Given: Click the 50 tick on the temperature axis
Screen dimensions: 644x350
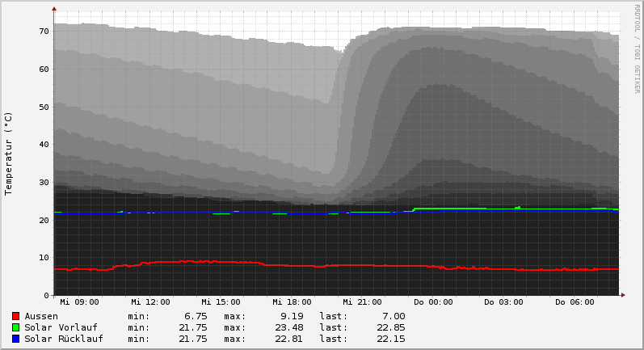Looking at the screenshot, I should pos(44,107).
